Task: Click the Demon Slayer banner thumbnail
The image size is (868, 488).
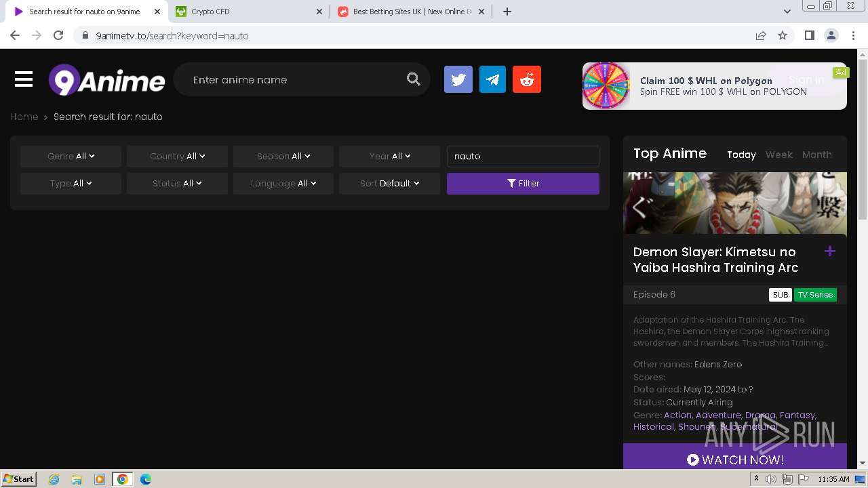Action: [735, 203]
